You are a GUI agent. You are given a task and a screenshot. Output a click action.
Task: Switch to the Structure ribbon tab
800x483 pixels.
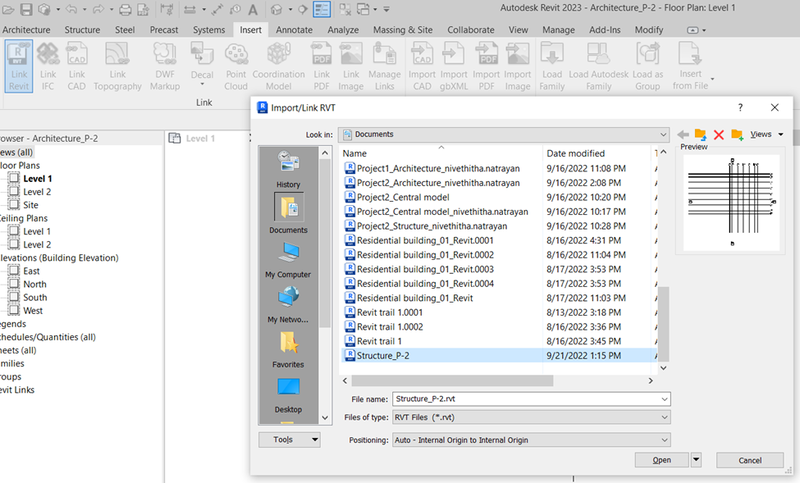pos(82,30)
